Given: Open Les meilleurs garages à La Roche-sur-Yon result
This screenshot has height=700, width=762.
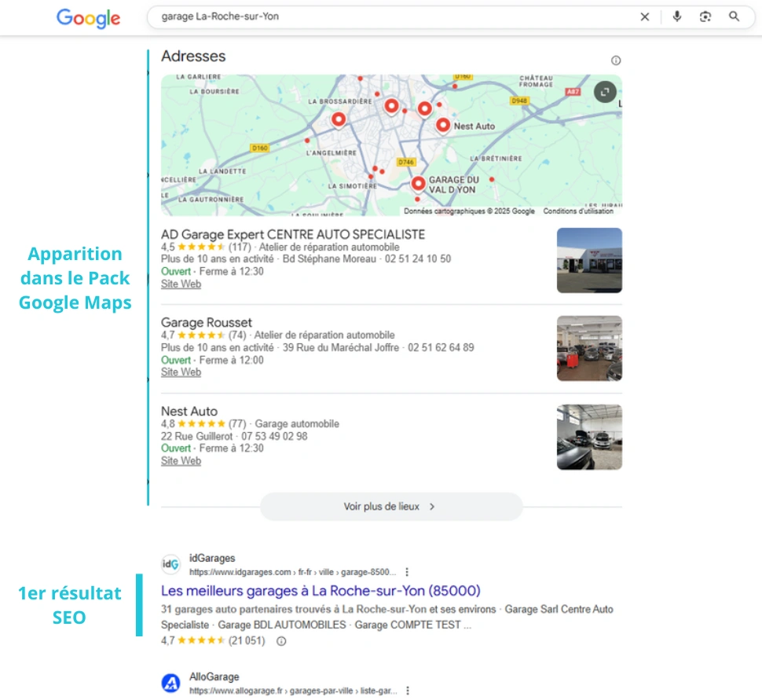Looking at the screenshot, I should [321, 591].
